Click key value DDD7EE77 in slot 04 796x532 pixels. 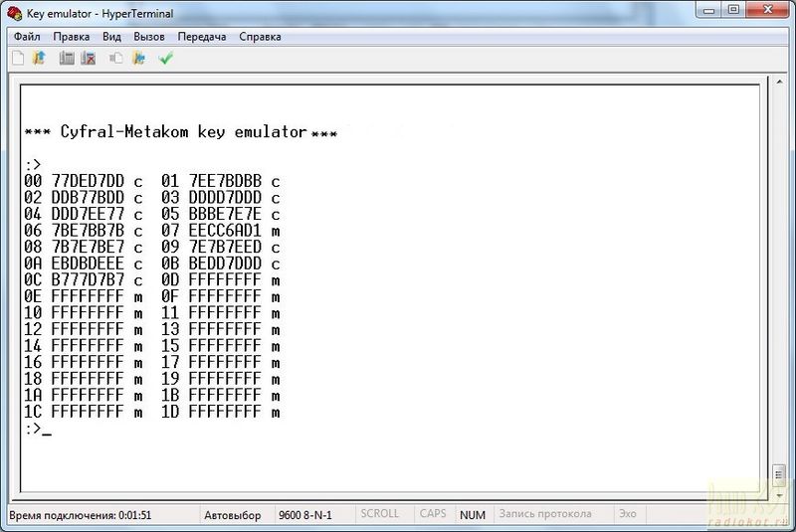[88, 214]
